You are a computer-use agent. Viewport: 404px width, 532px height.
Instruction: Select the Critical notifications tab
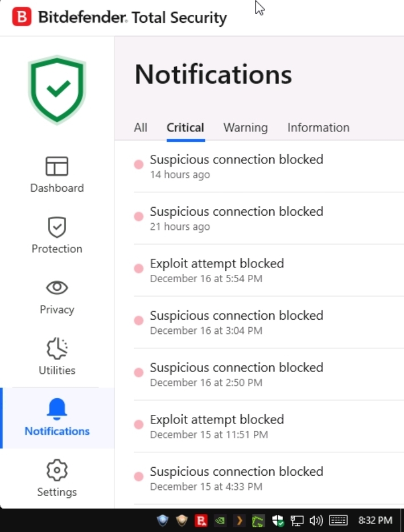coord(185,127)
